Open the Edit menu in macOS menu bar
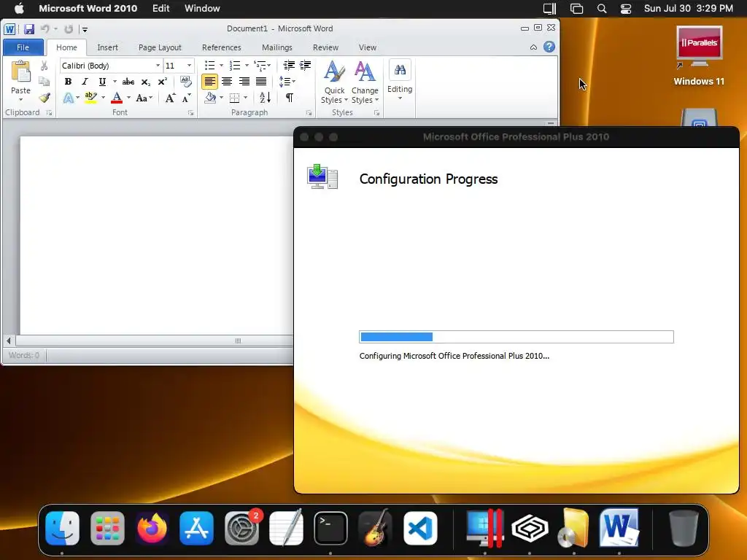The image size is (747, 560). [161, 9]
